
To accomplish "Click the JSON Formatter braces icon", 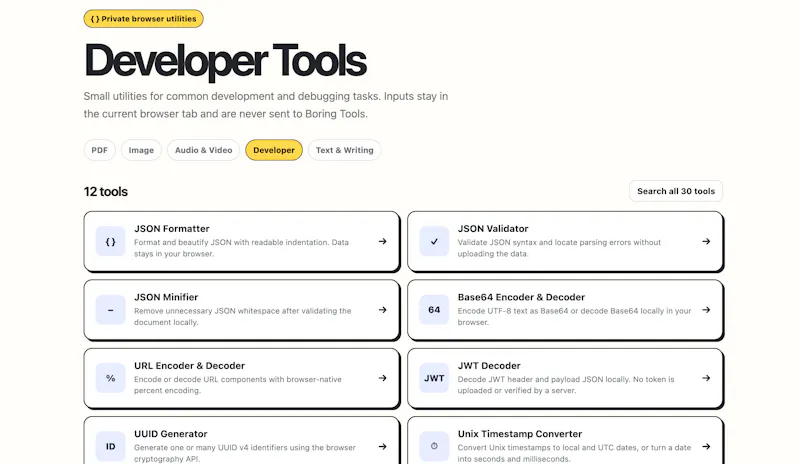I will 110,241.
